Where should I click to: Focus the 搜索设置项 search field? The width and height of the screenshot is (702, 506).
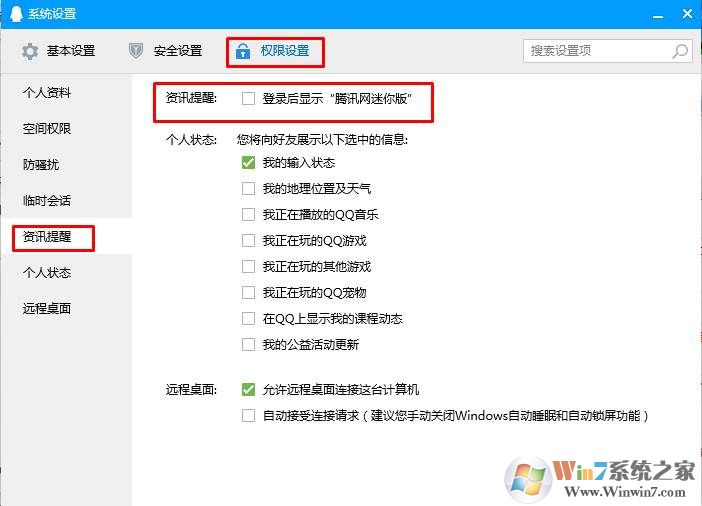coord(608,51)
